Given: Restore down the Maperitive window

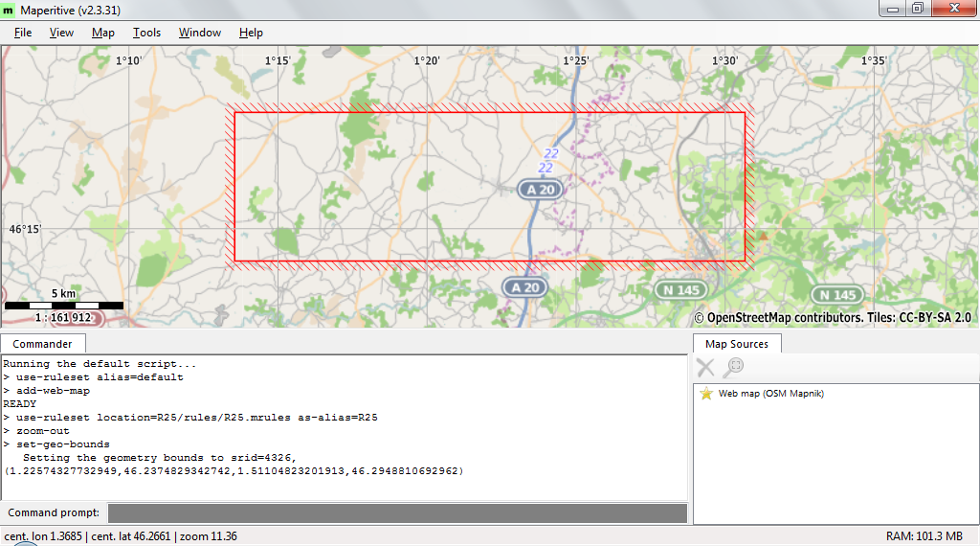Looking at the screenshot, I should click(918, 8).
